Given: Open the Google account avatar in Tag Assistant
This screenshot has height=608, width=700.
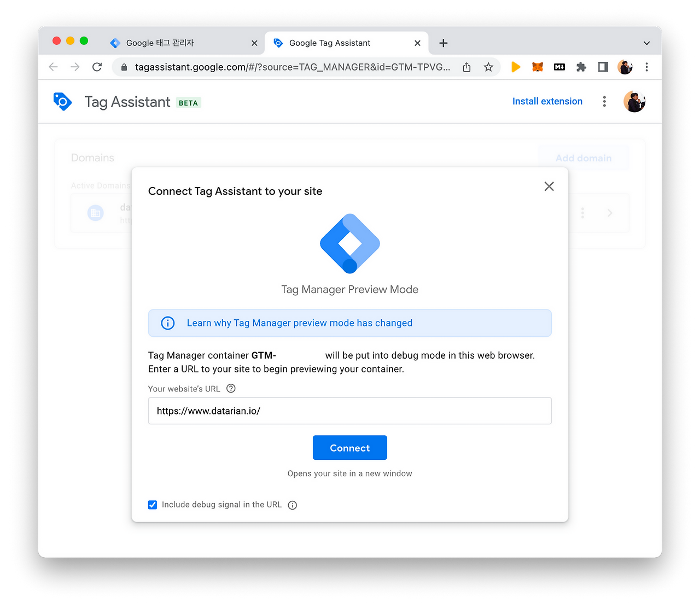Looking at the screenshot, I should point(634,101).
